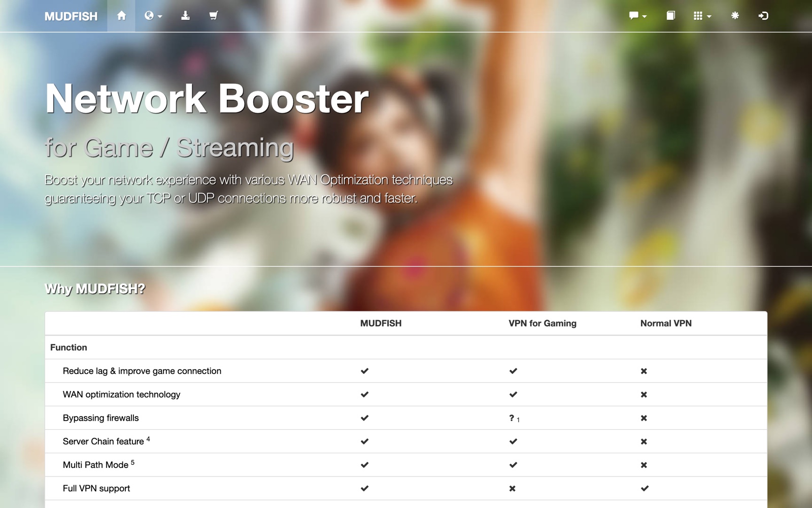The height and width of the screenshot is (508, 812).
Task: Click MUDFISH checkmark for Reduce lag row
Action: (x=364, y=371)
